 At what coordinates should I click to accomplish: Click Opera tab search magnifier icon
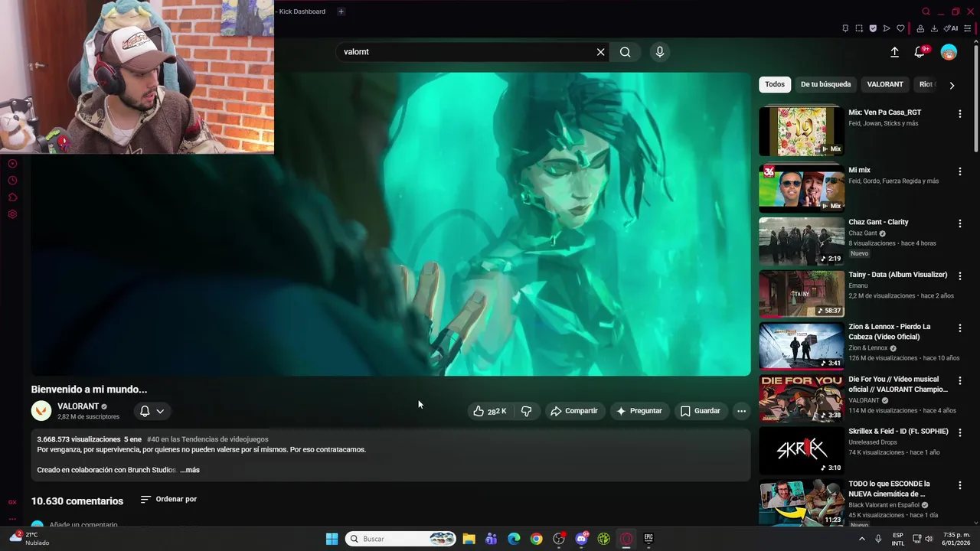[x=926, y=11]
